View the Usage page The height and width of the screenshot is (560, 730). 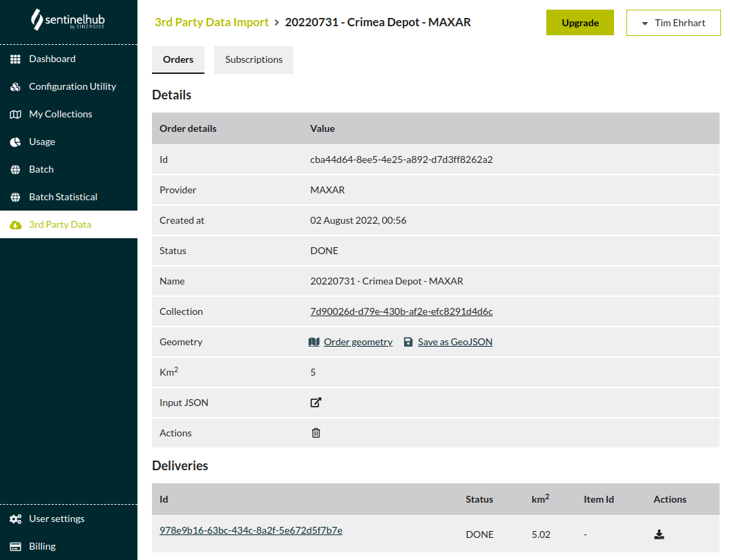pos(68,142)
